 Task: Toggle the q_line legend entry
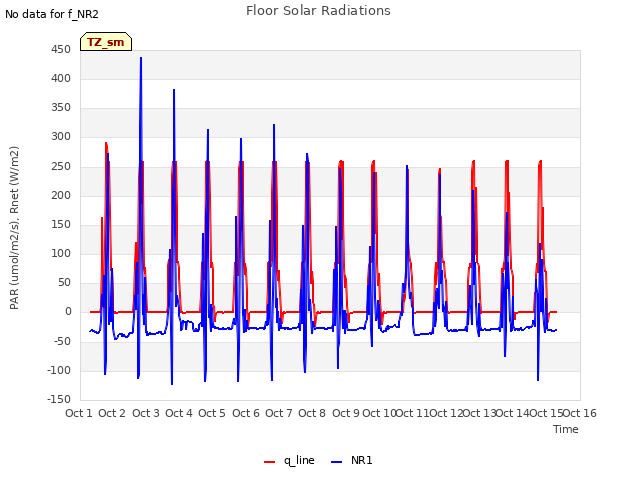[289, 460]
